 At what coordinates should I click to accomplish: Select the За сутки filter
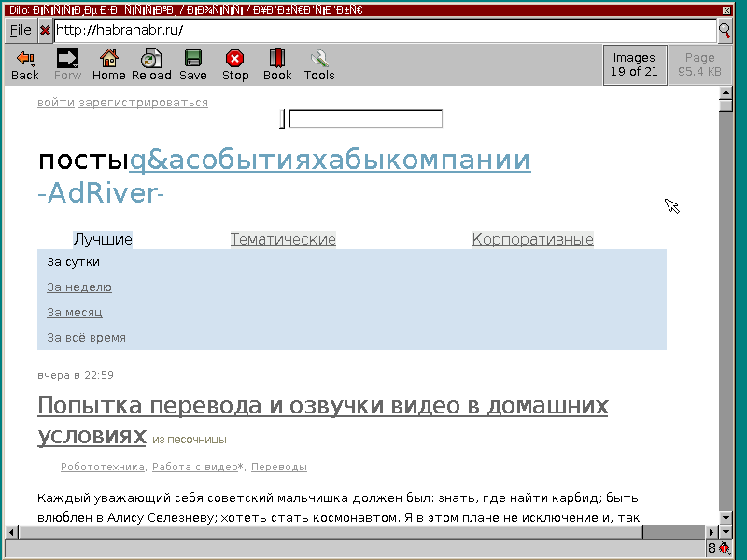pyautogui.click(x=73, y=262)
